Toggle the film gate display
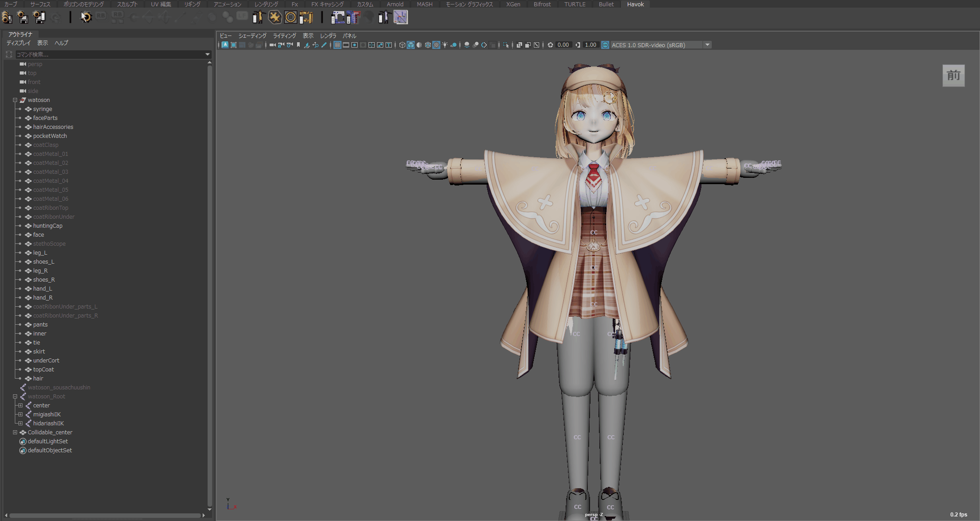980x521 pixels. (346, 45)
